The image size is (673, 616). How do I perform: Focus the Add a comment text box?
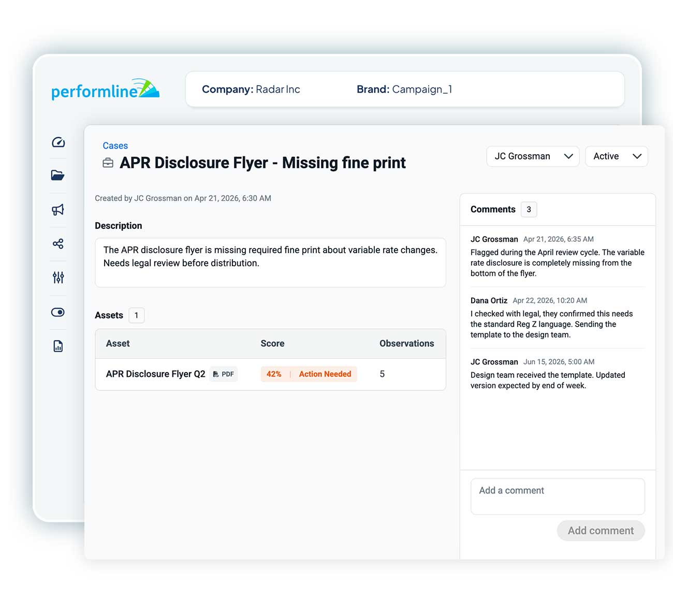coord(558,496)
